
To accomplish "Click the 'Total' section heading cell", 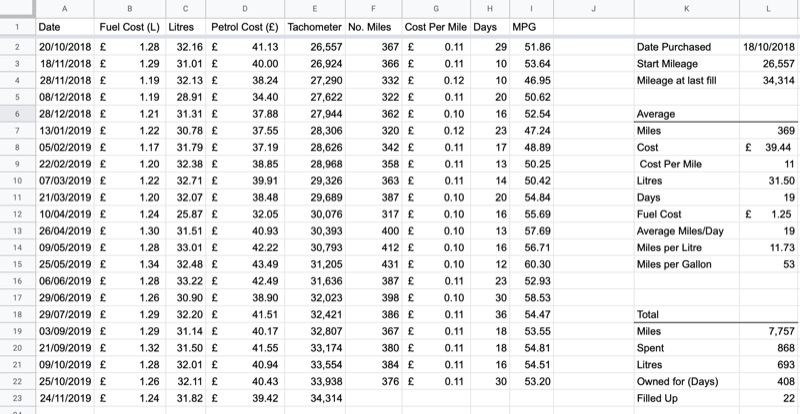I will tap(687, 314).
